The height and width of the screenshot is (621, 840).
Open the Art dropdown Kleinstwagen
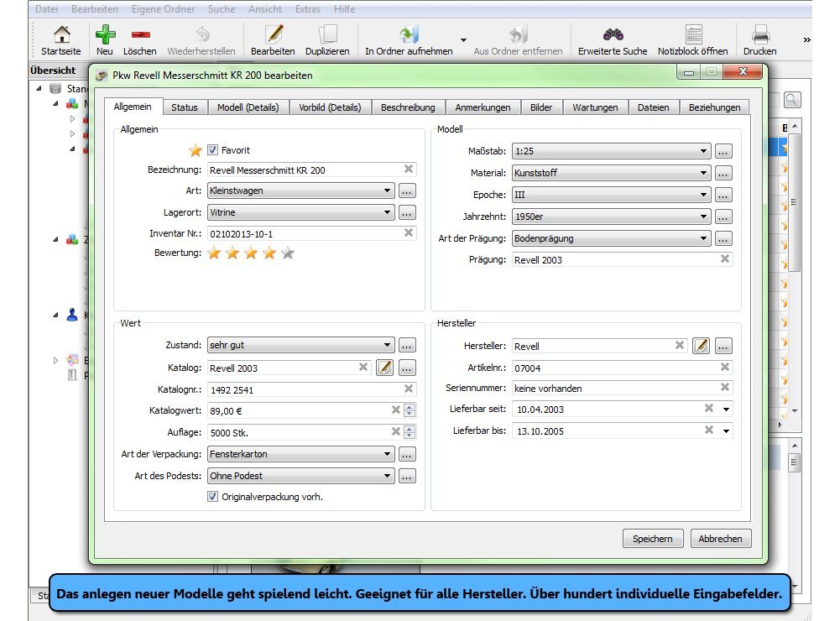(x=301, y=190)
